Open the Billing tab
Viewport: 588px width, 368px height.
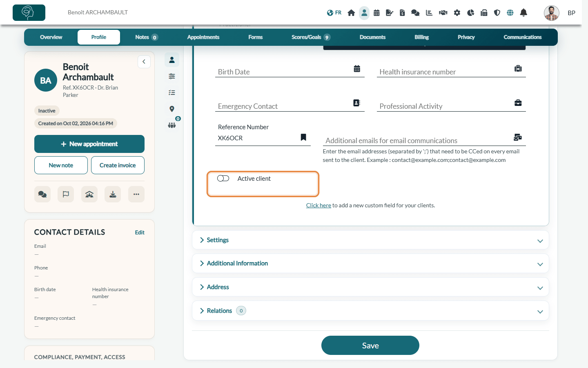pyautogui.click(x=421, y=37)
